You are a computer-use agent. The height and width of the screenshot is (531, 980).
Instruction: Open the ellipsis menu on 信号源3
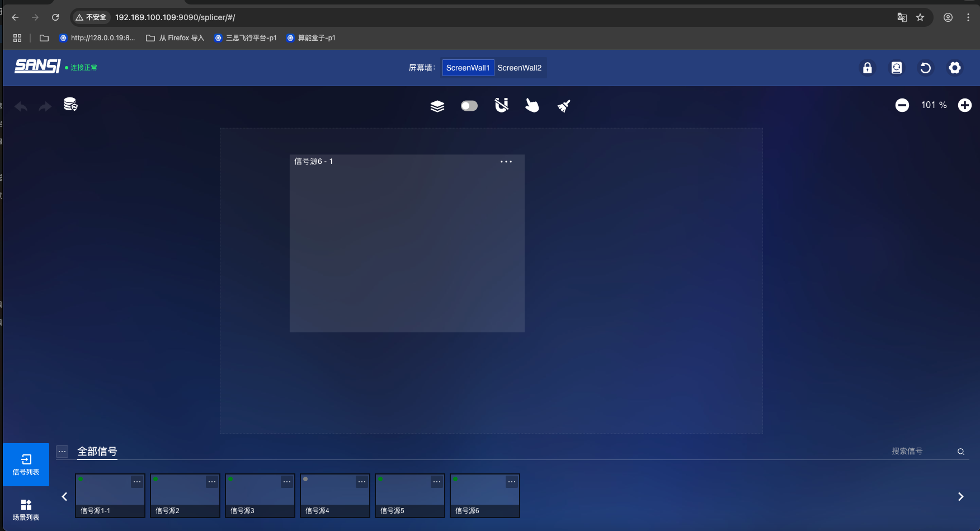pyautogui.click(x=287, y=482)
